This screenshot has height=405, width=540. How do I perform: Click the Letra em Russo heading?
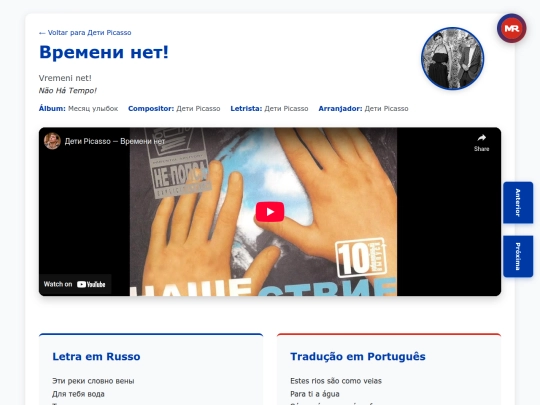point(96,356)
